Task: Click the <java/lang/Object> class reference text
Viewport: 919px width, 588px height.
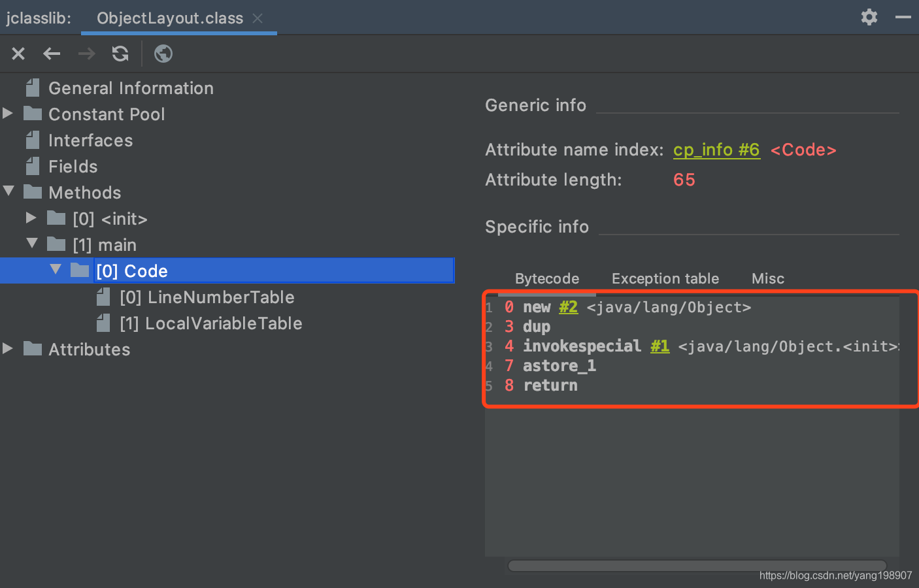Action: (x=669, y=307)
